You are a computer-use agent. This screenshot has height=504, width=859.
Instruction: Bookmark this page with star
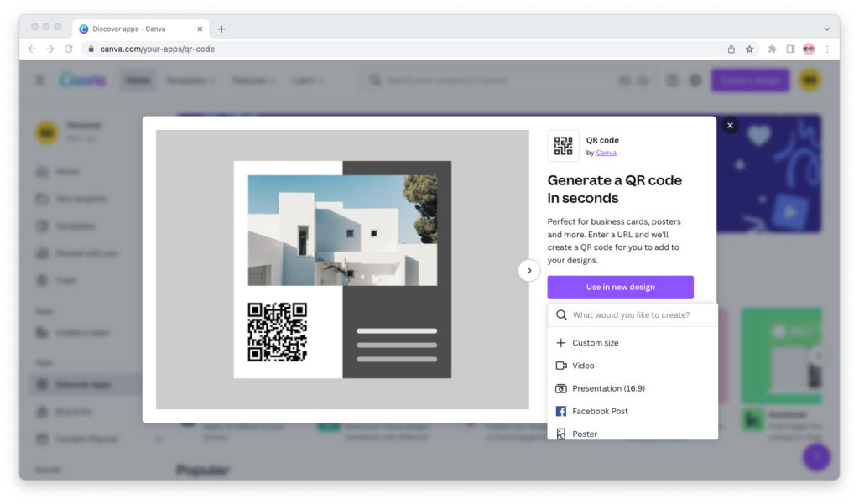point(749,49)
